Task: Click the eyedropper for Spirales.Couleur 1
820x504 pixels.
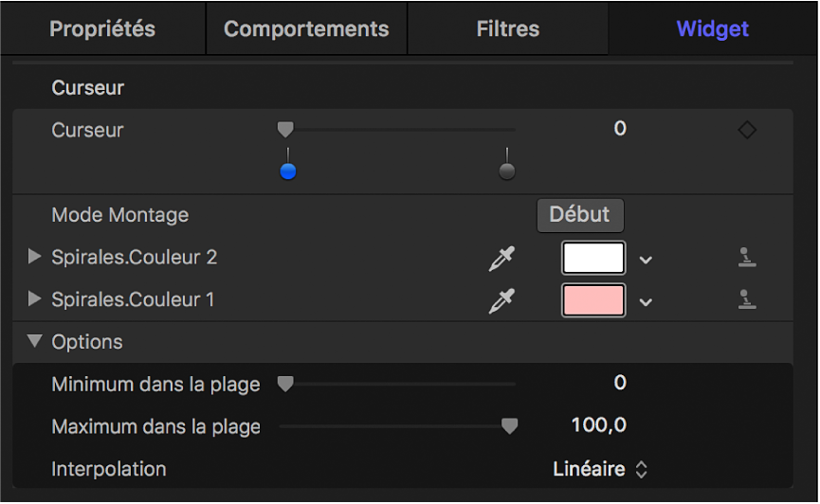Action: 501,301
